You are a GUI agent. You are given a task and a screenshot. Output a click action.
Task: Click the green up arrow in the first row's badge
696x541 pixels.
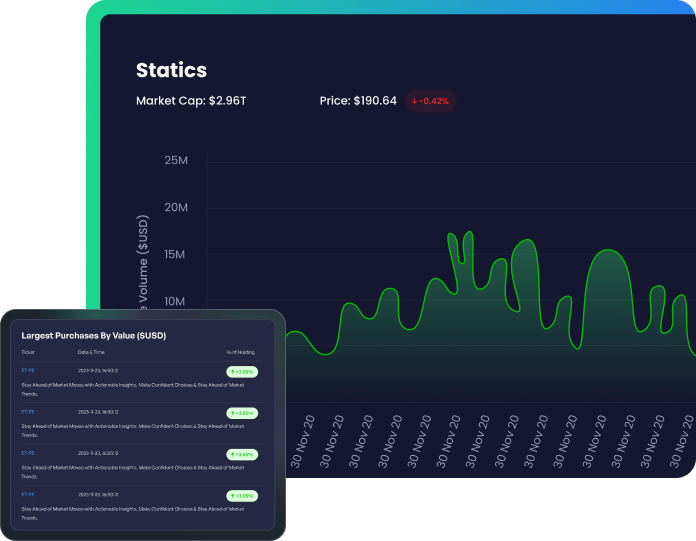click(x=234, y=371)
